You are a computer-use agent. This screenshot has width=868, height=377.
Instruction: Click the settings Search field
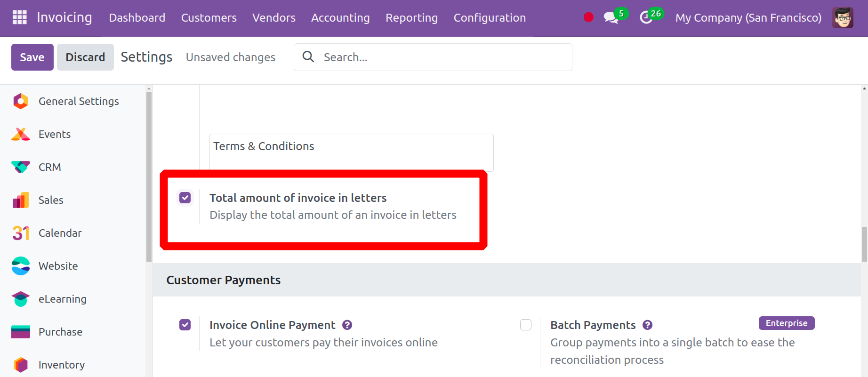pos(433,57)
